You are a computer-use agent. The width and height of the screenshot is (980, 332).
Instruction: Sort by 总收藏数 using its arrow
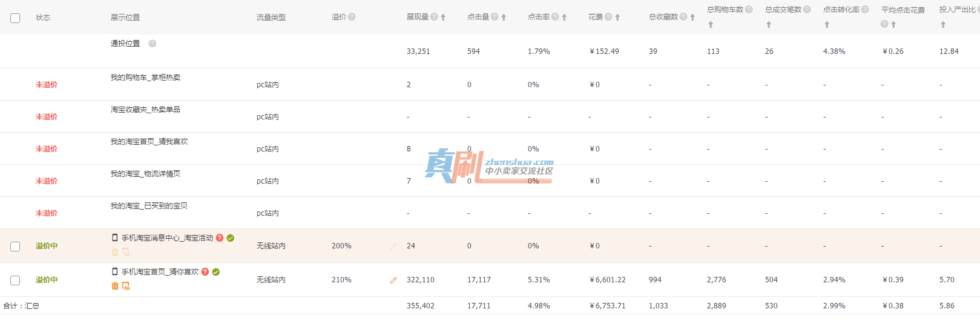[x=692, y=18]
